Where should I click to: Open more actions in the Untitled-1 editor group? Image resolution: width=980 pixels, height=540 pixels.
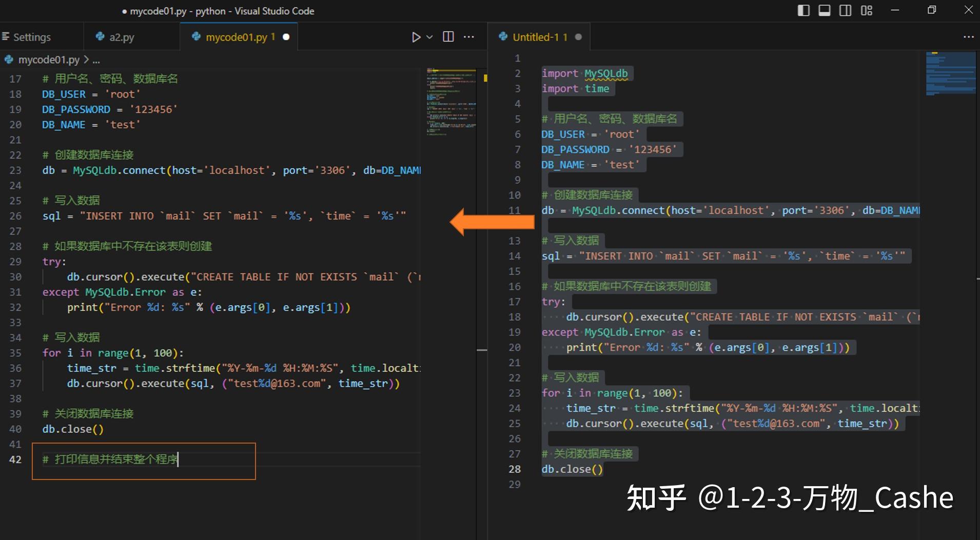[x=968, y=36]
